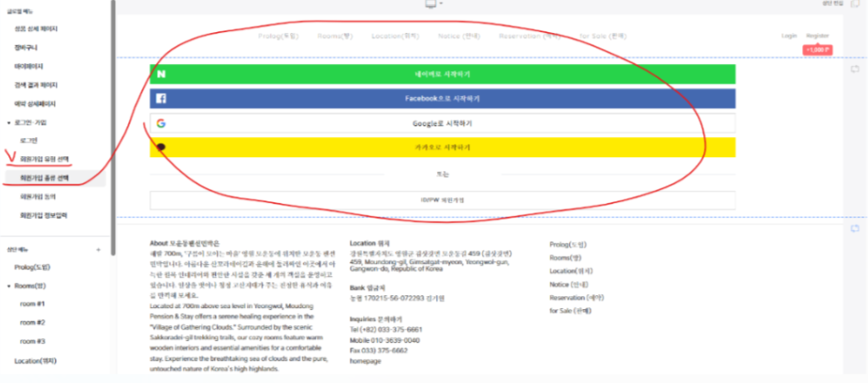Click the 상단 편집 label at top right

pos(833,4)
